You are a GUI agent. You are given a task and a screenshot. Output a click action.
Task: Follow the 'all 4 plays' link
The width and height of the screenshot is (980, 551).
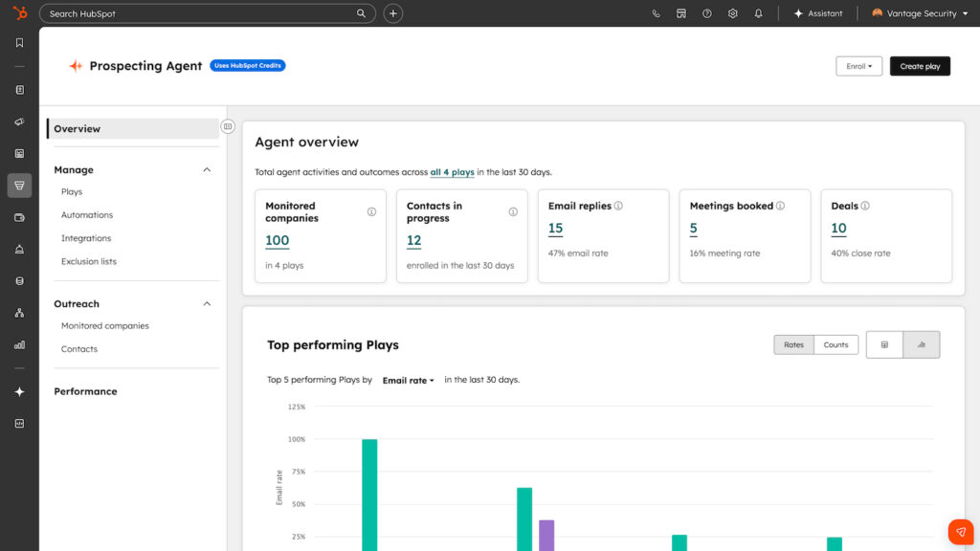pyautogui.click(x=452, y=172)
